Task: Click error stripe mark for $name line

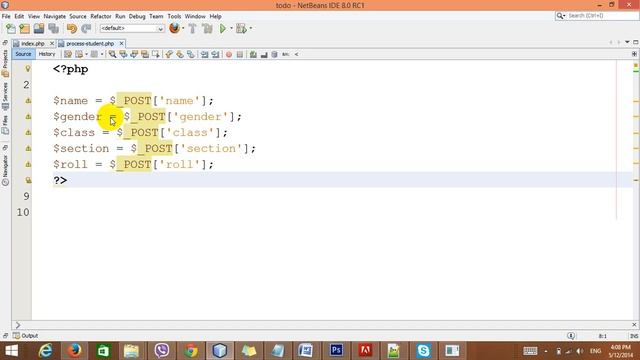Action: pos(636,101)
